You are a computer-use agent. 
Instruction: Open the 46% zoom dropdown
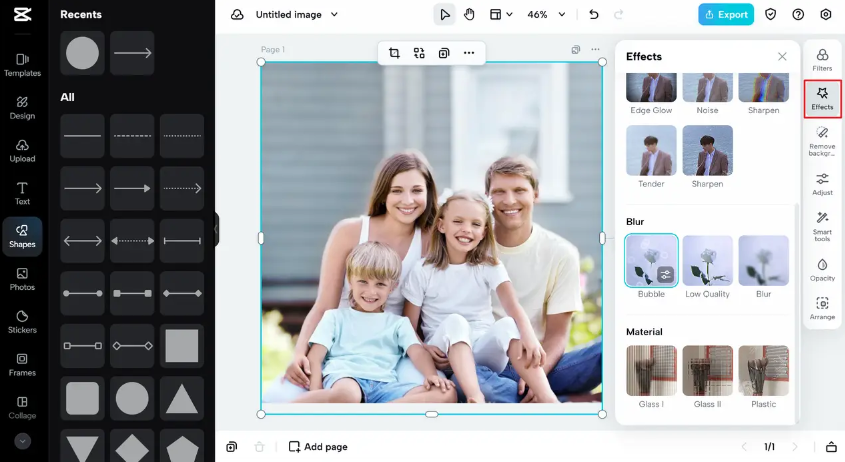546,15
